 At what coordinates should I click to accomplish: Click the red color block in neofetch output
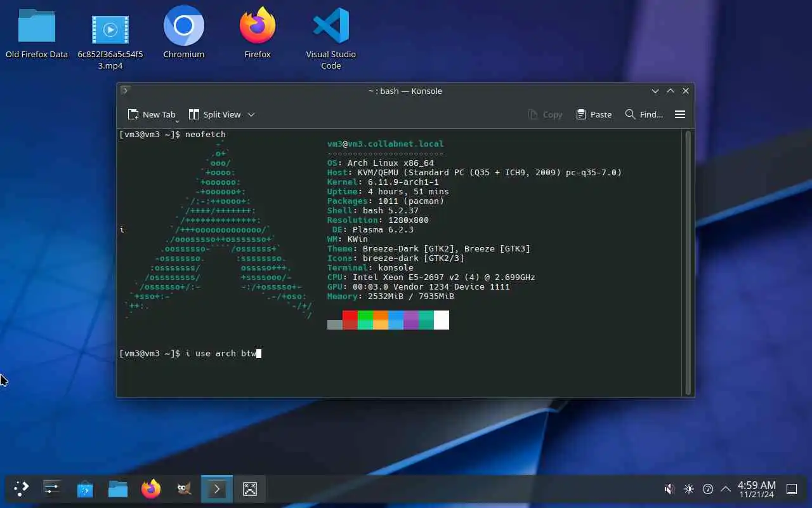pyautogui.click(x=350, y=320)
